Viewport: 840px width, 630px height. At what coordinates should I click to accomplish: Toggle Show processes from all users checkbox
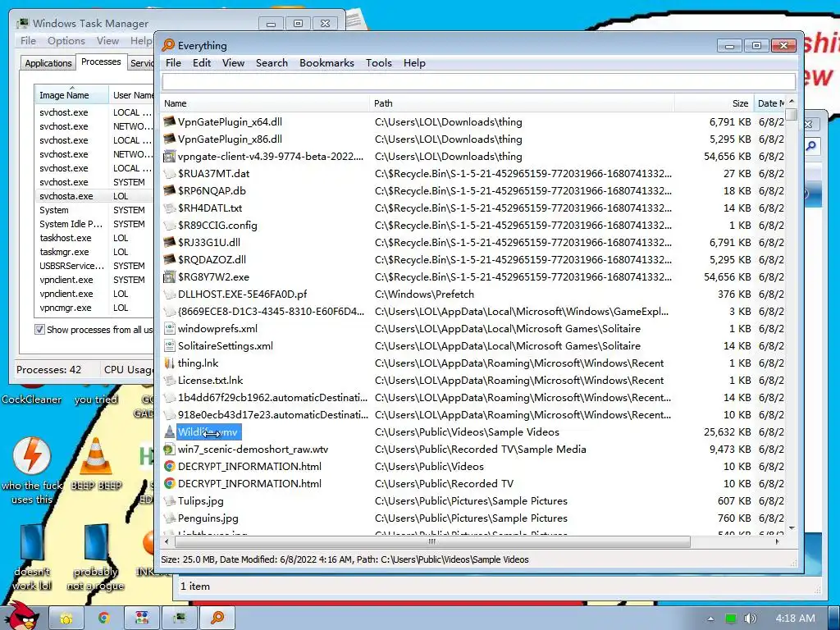point(39,329)
